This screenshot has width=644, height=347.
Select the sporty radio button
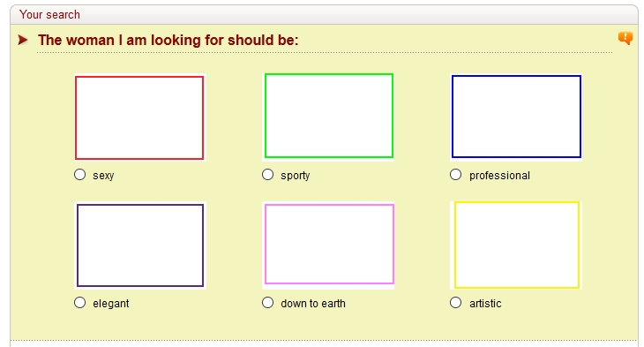coord(268,174)
